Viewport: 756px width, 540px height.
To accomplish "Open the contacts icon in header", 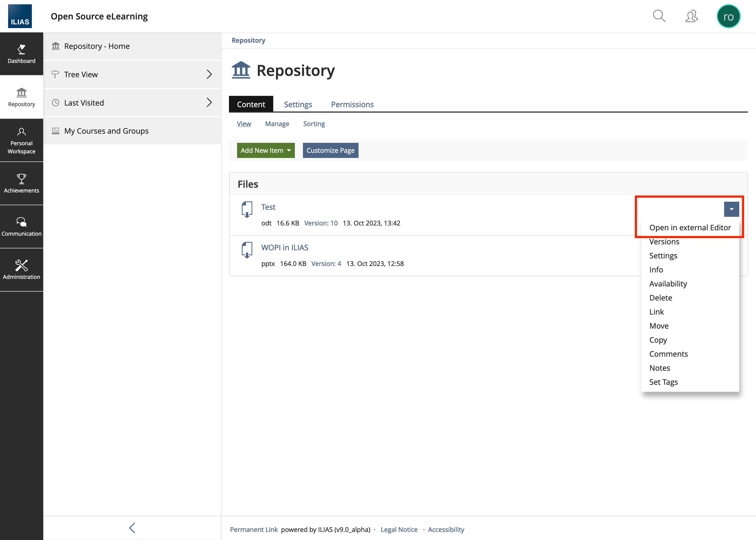I will pos(691,16).
